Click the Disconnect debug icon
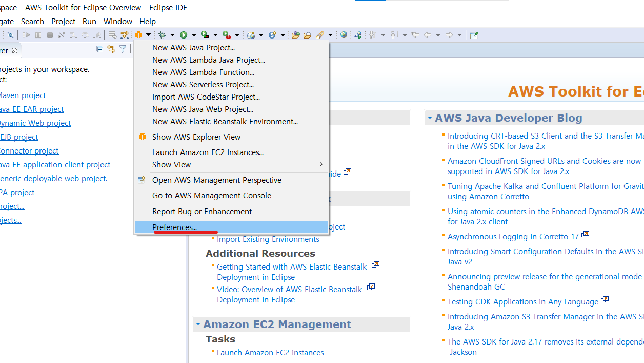 pos(62,35)
